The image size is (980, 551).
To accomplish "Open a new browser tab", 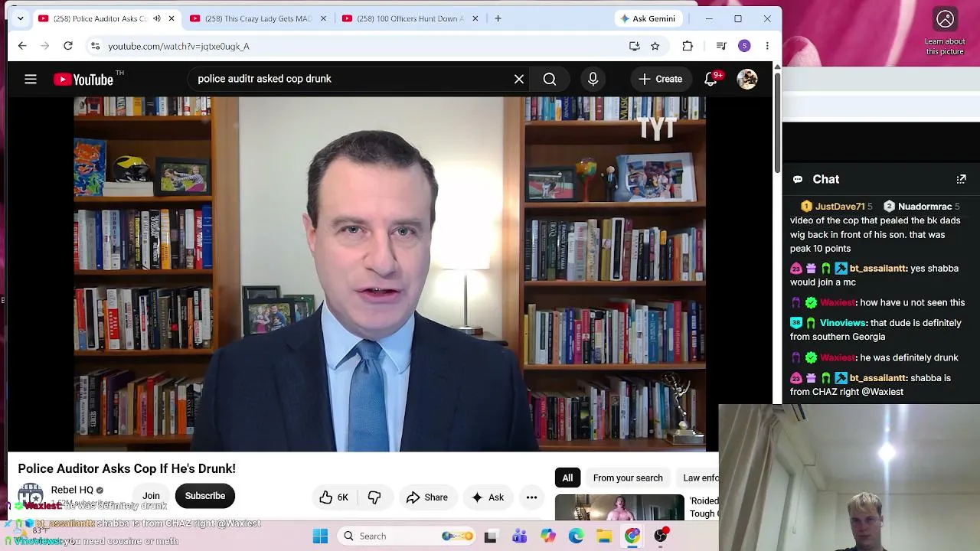I will point(498,18).
